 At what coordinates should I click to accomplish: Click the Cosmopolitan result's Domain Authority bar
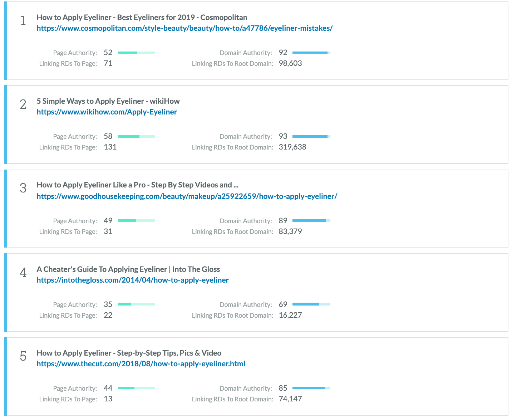[x=311, y=53]
